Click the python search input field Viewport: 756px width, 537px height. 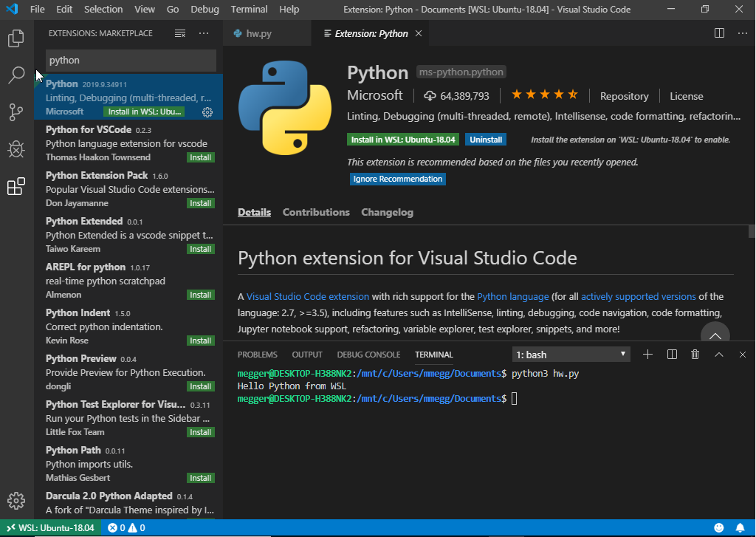131,60
